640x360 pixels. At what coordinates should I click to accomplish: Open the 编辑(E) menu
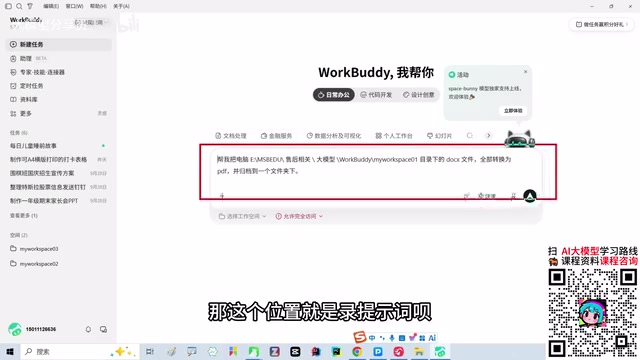click(51, 6)
